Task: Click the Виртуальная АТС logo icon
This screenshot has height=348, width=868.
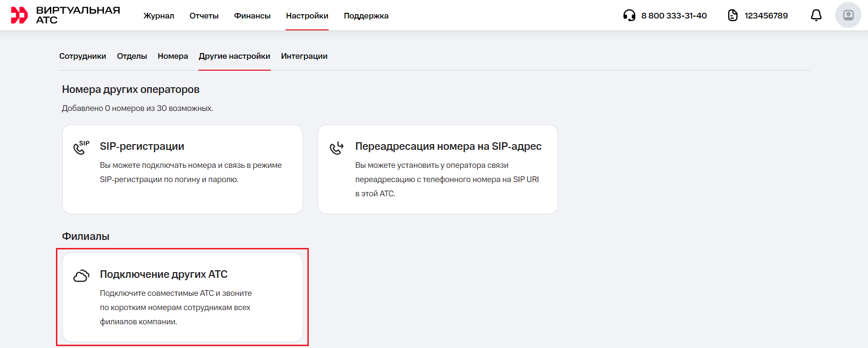Action: (19, 15)
